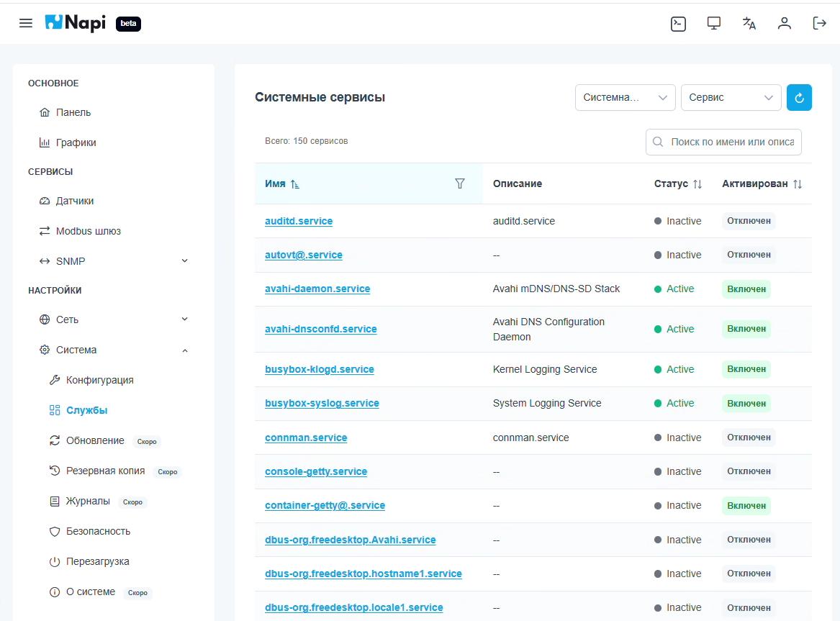
Task: Sort services by Активирован column
Action: 797,184
